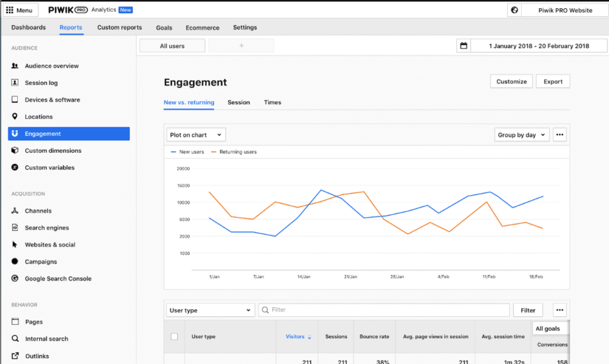Click the All users segment button
Viewport: 609px width, 364px height.
click(172, 46)
